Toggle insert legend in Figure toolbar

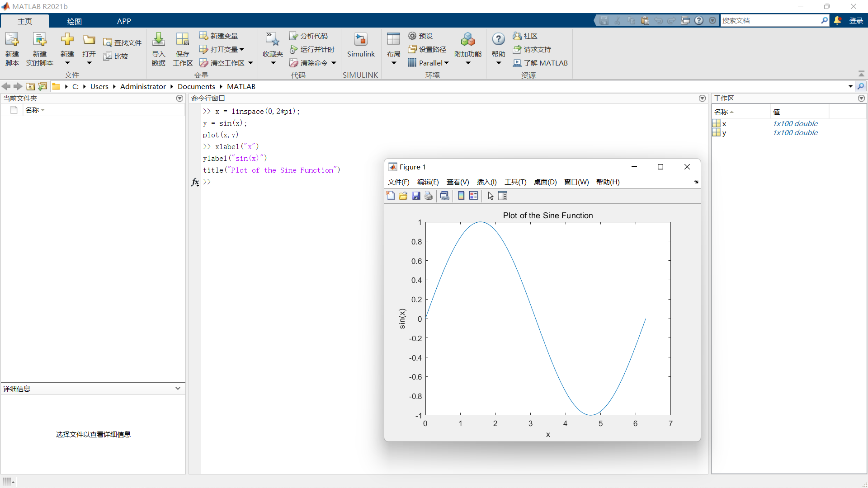click(x=474, y=196)
